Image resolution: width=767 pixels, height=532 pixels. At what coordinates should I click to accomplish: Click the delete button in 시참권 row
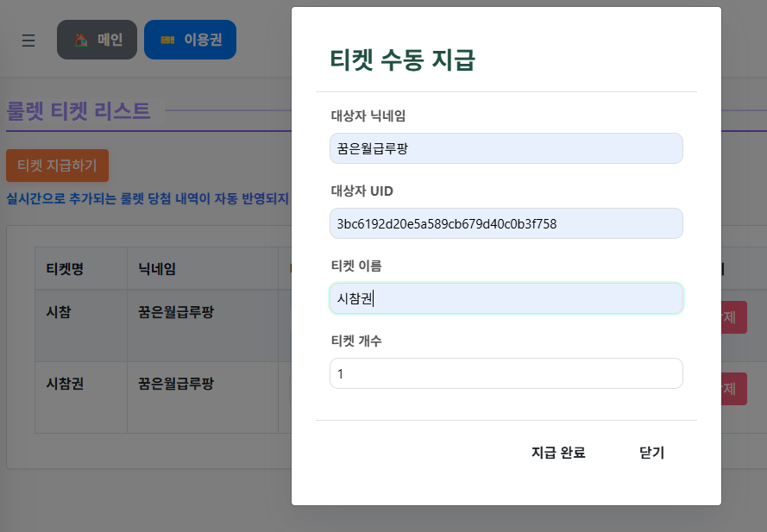733,389
